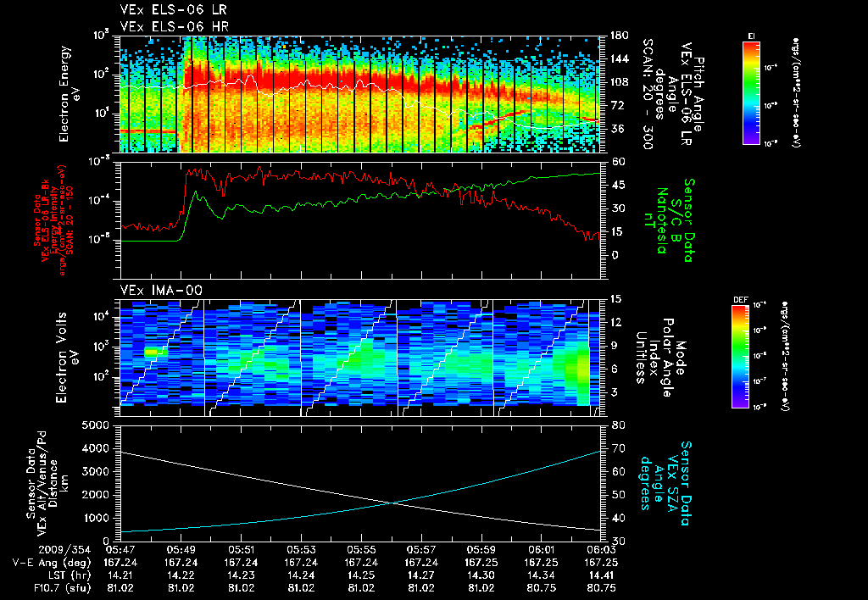The height and width of the screenshot is (600, 868).
Task: Click the 4000 tick on the distance axis
Action: (x=97, y=448)
